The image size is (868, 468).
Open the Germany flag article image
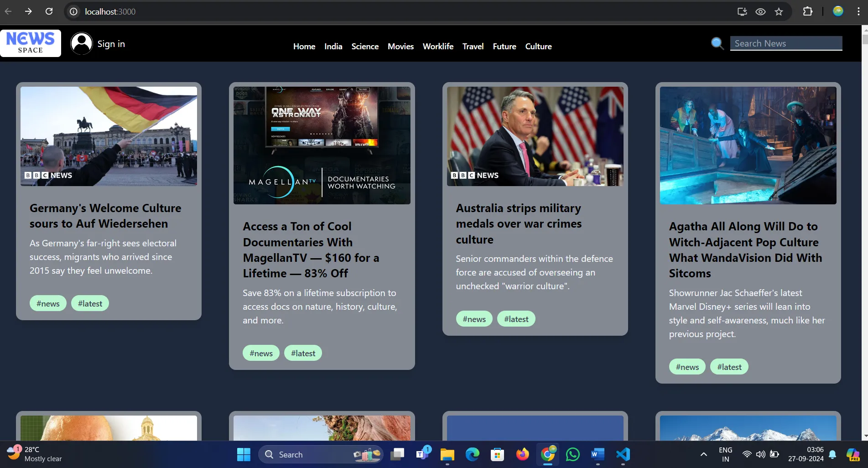coord(109,136)
